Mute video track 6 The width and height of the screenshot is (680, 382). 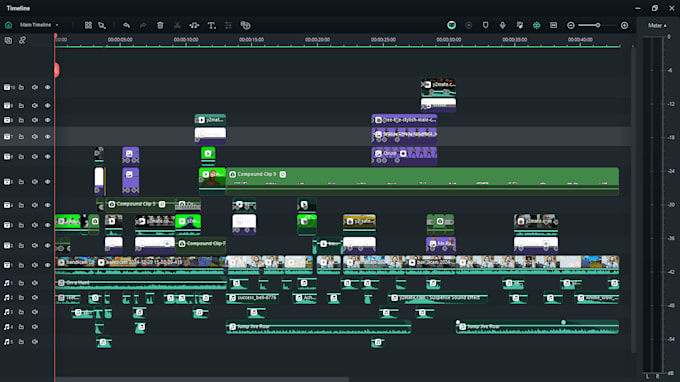click(x=35, y=157)
